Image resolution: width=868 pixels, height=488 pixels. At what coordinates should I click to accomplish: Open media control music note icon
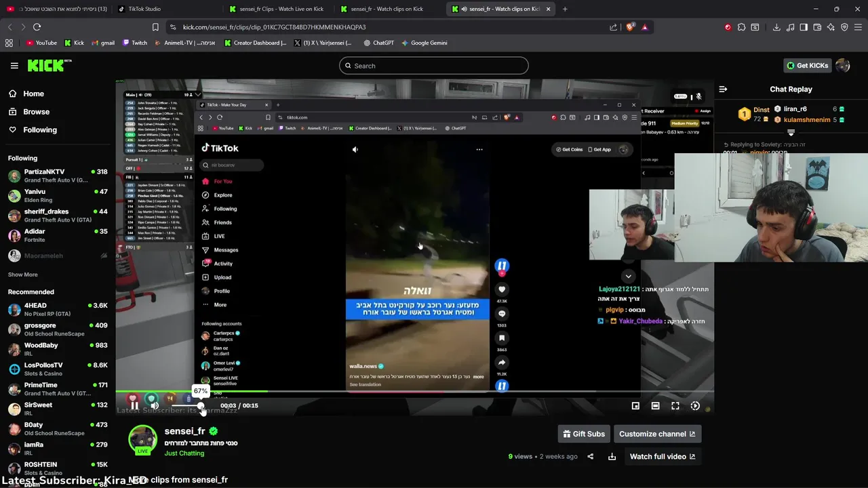coord(790,27)
